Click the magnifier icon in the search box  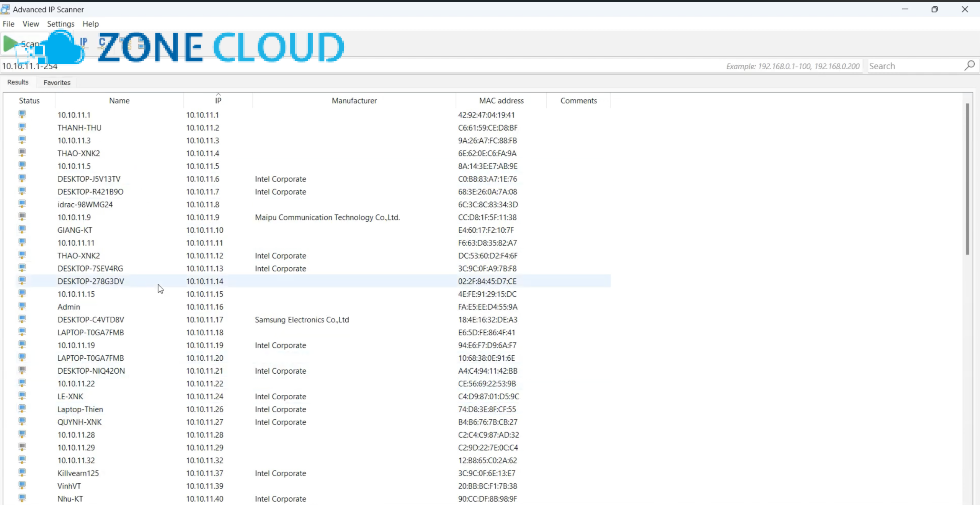969,66
